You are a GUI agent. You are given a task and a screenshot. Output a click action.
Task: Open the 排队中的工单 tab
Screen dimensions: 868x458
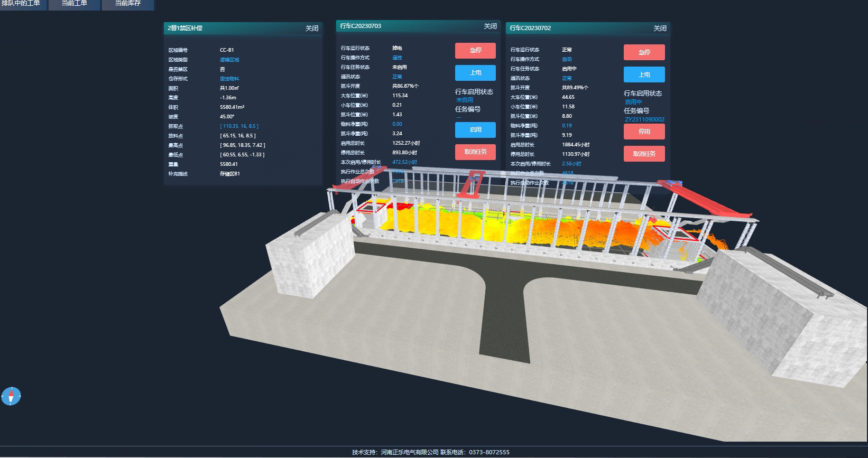[21, 4]
